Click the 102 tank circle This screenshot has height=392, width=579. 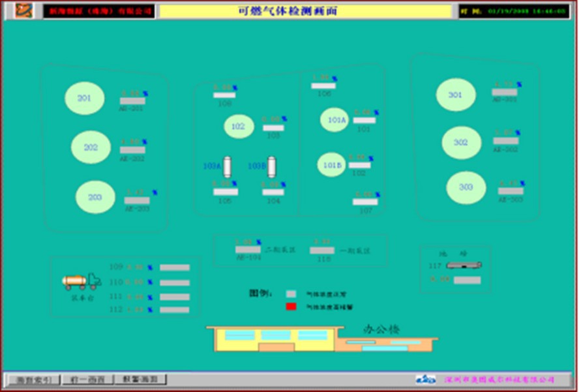pos(239,127)
